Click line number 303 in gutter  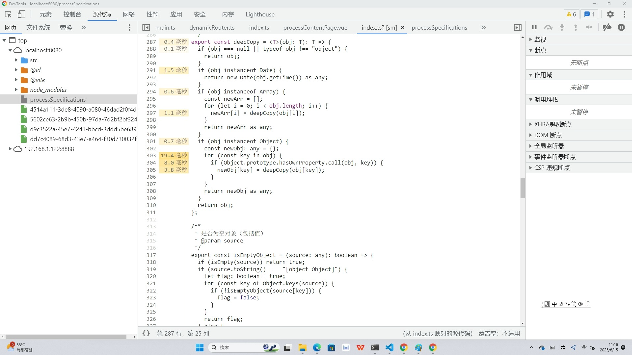[151, 156]
